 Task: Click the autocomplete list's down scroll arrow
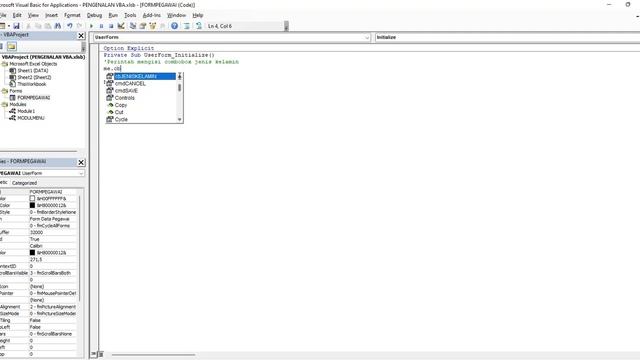tap(180, 120)
